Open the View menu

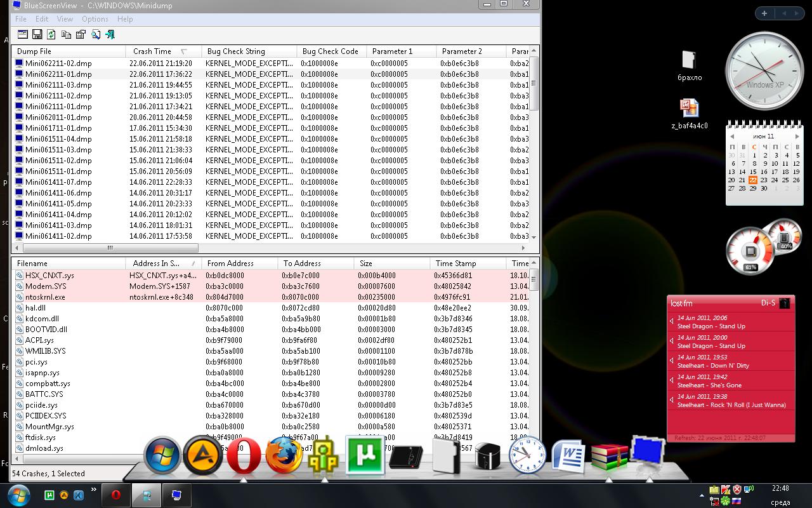coord(65,19)
